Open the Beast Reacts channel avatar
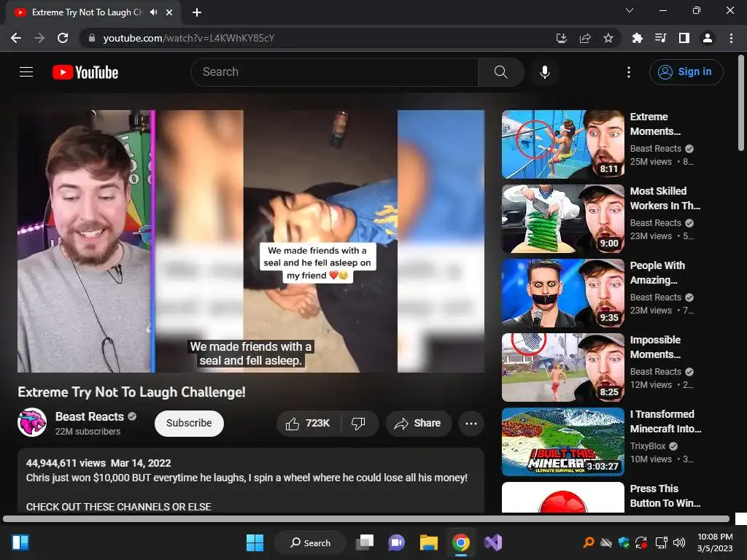 [32, 422]
